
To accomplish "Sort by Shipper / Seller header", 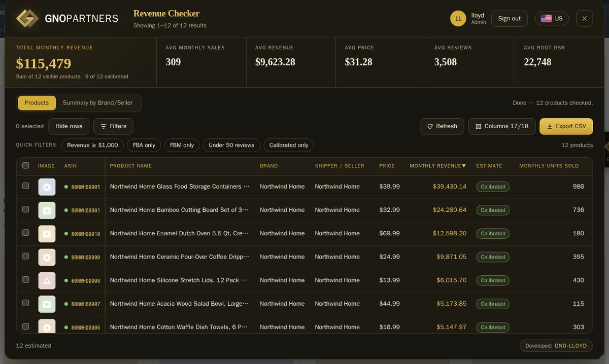I will coord(340,166).
